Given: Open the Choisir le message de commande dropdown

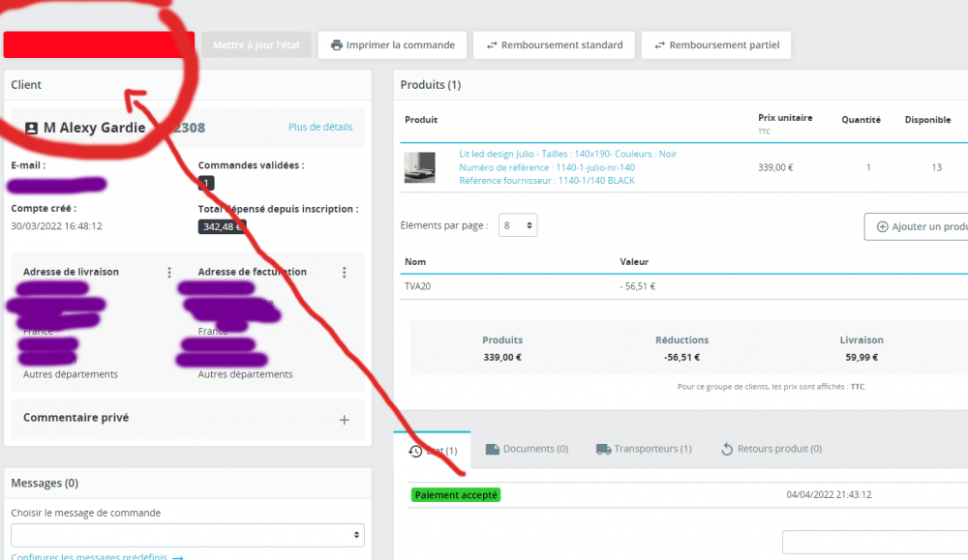Looking at the screenshot, I should [x=187, y=534].
